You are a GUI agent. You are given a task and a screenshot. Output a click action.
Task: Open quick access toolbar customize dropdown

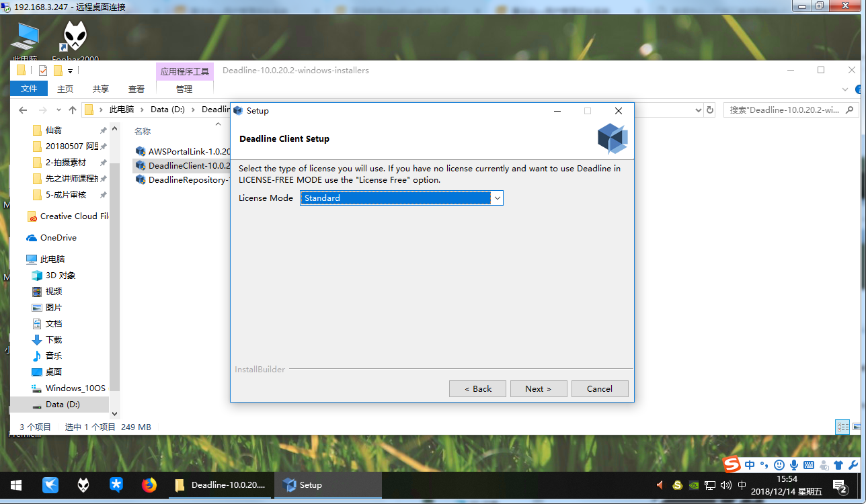[70, 71]
